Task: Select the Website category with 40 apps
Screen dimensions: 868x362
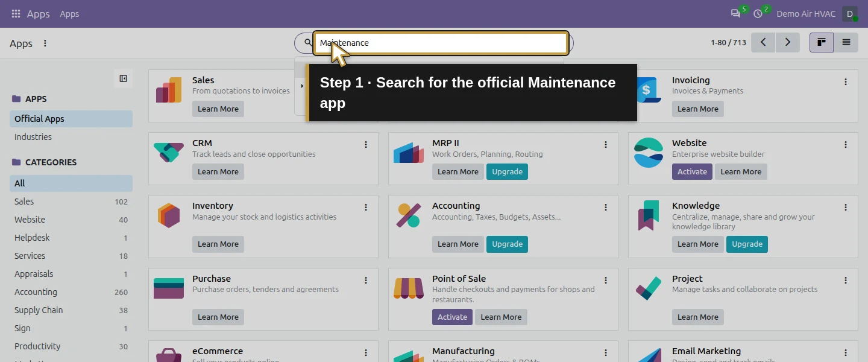Action: click(71, 220)
